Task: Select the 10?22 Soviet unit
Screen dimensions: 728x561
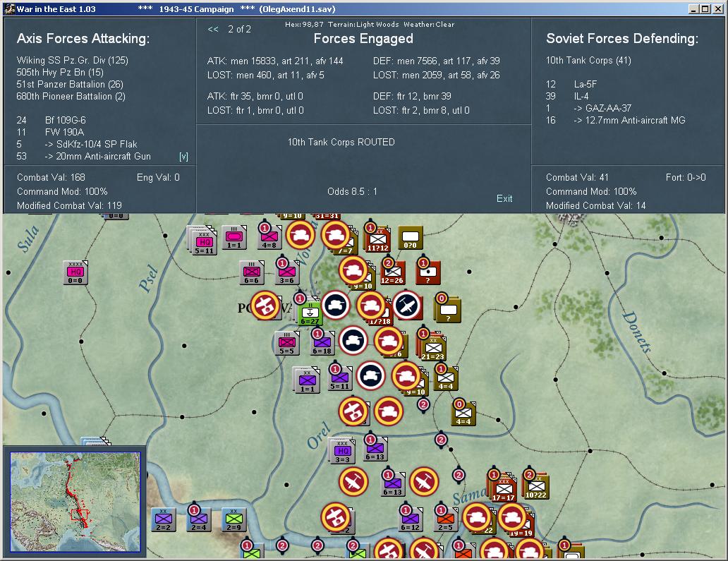Action: click(536, 487)
